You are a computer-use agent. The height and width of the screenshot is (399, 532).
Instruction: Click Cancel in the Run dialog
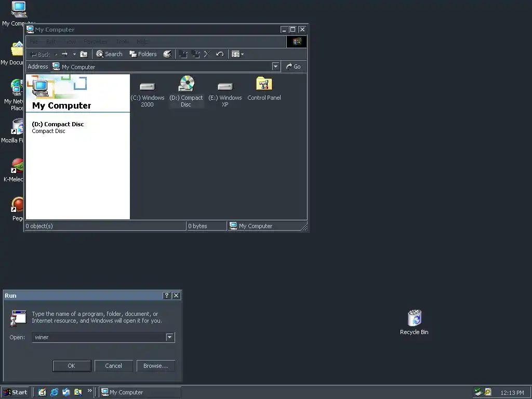113,366
